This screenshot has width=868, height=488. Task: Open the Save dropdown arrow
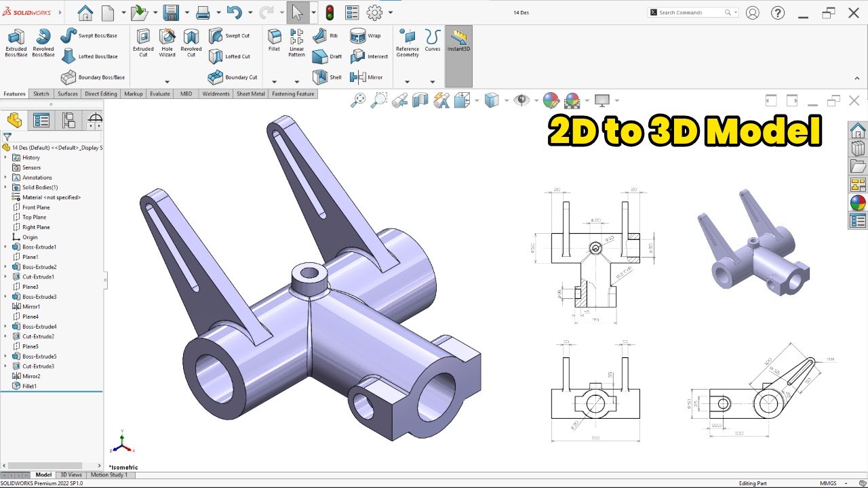186,12
